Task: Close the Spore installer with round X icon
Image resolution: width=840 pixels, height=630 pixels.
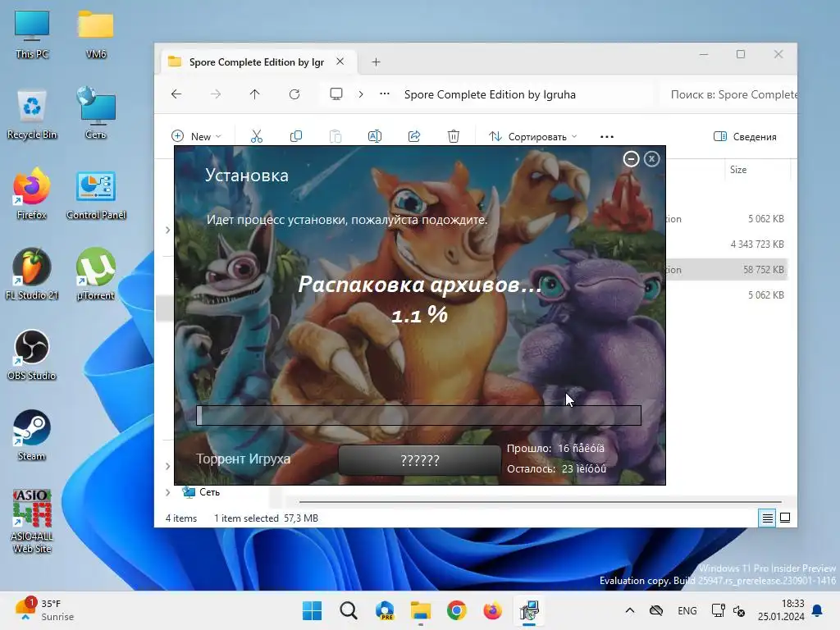Action: (x=651, y=159)
